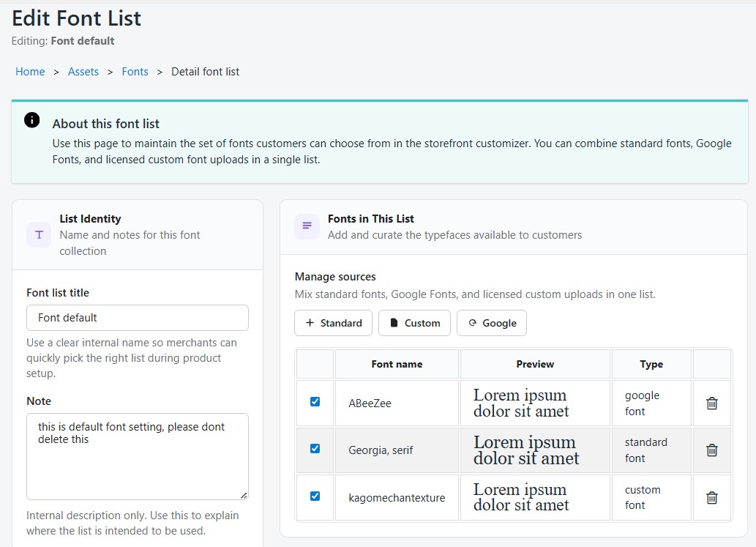Click the Fonts breadcrumb link
Screen dimensions: 756x547
(135, 71)
